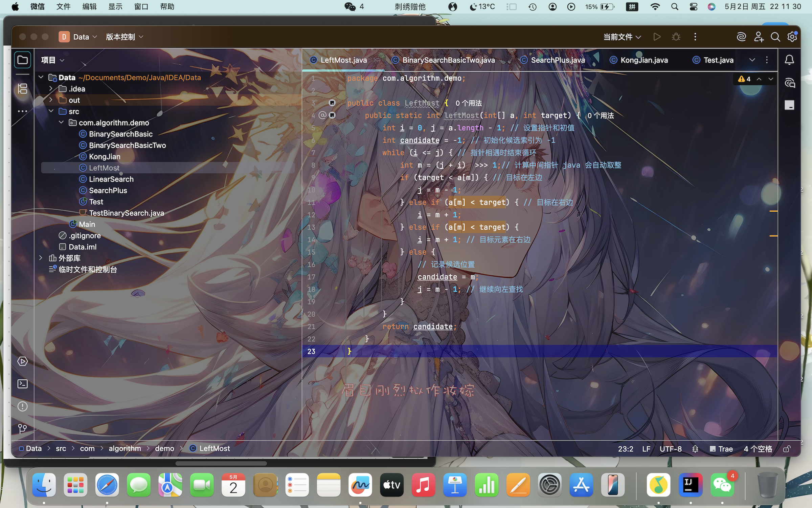Run the current file
Viewport: 812px width, 508px height.
coord(657,37)
